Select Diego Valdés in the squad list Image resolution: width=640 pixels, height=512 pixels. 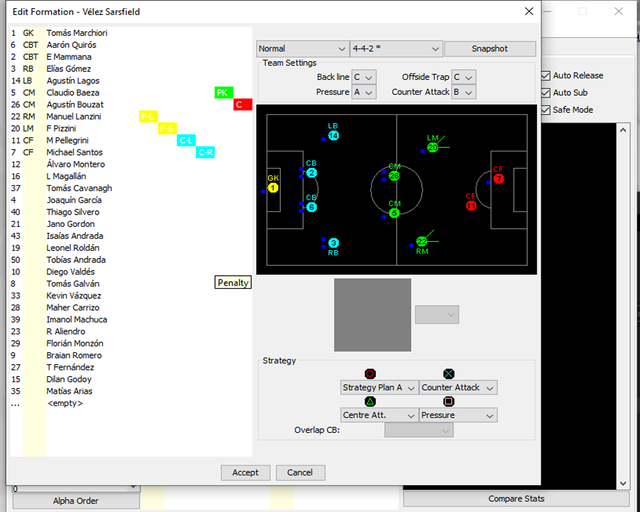[70, 272]
